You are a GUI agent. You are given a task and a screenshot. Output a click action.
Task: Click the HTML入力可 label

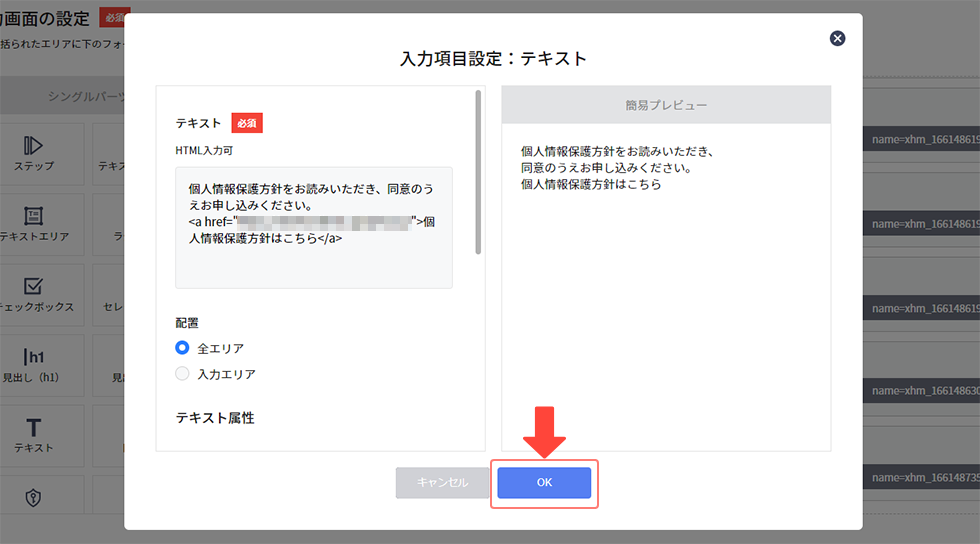pyautogui.click(x=204, y=151)
